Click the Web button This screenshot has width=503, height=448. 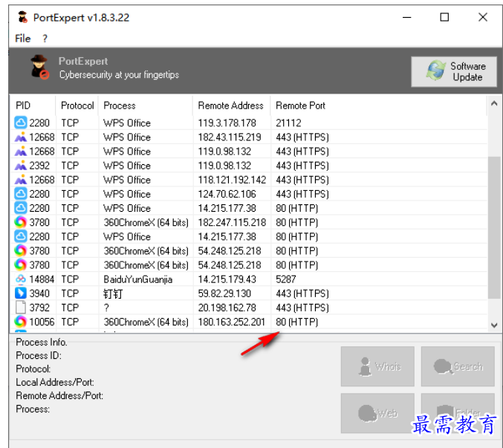pos(377,413)
